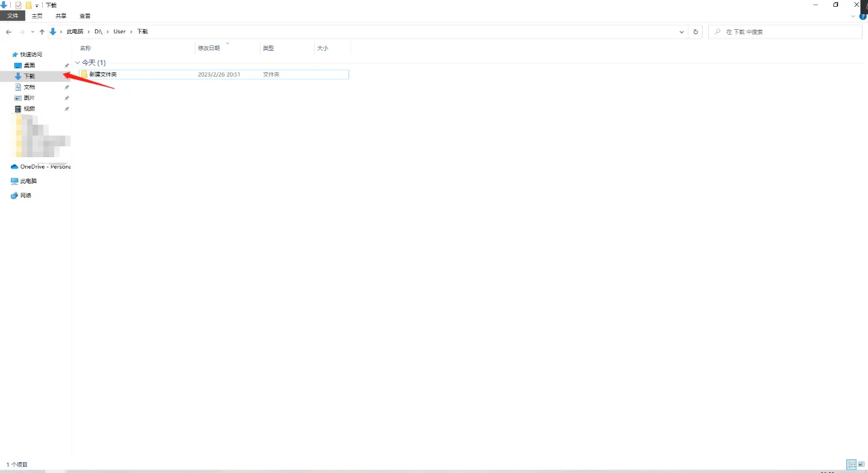
Task: Click the pin icon beside 文档
Action: point(66,87)
